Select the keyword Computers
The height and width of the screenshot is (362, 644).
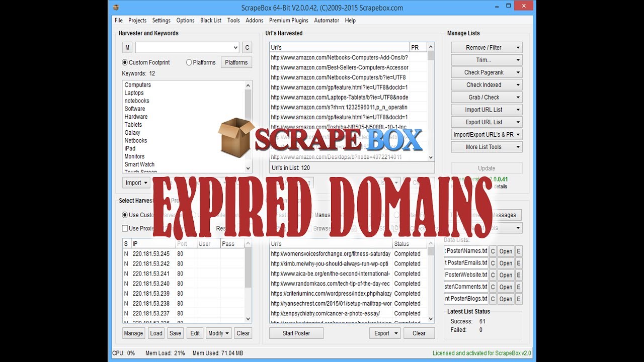(x=138, y=85)
